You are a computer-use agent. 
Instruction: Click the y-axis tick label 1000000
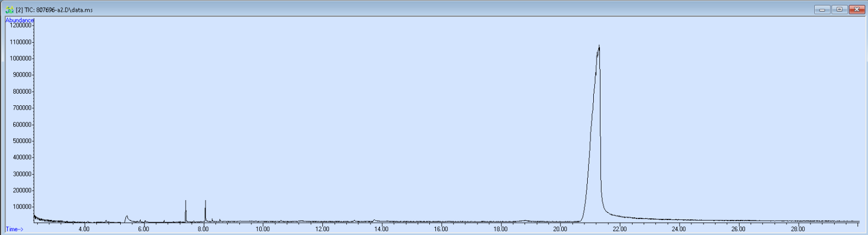pos(19,59)
